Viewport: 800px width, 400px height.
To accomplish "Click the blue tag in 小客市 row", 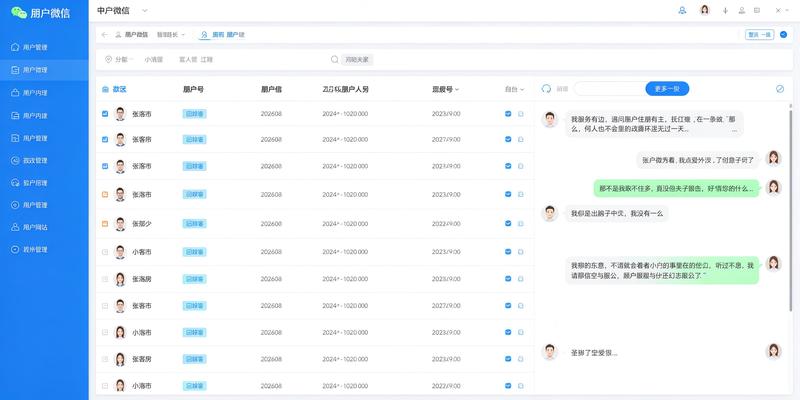I will 194,252.
